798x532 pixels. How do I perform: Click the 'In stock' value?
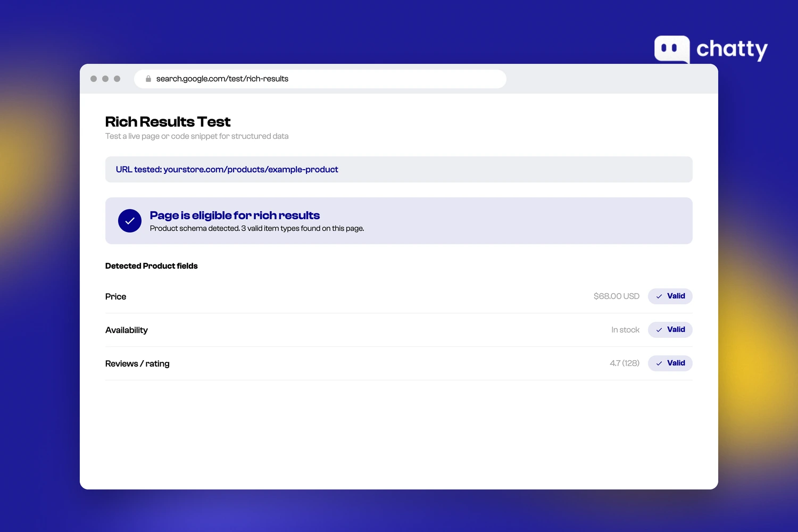[625, 330]
